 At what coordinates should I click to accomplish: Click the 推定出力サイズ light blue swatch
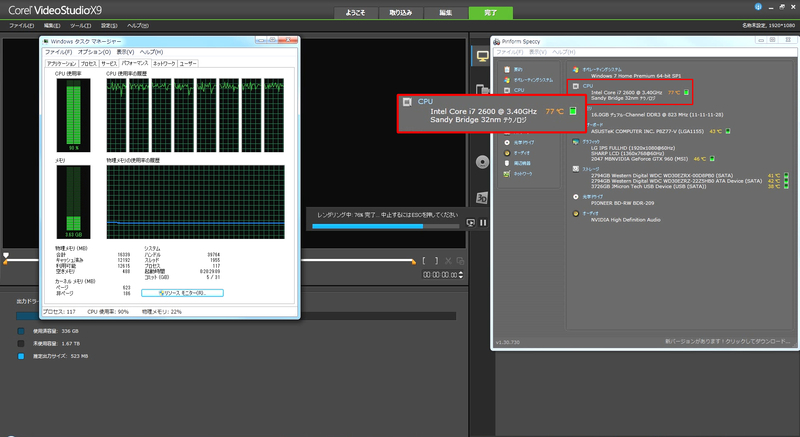[x=21, y=356]
